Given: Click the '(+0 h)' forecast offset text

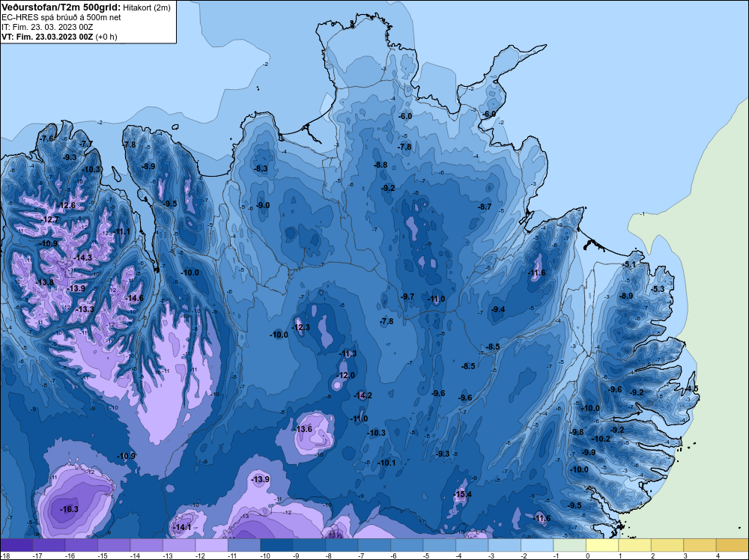Looking at the screenshot, I should pyautogui.click(x=106, y=37).
